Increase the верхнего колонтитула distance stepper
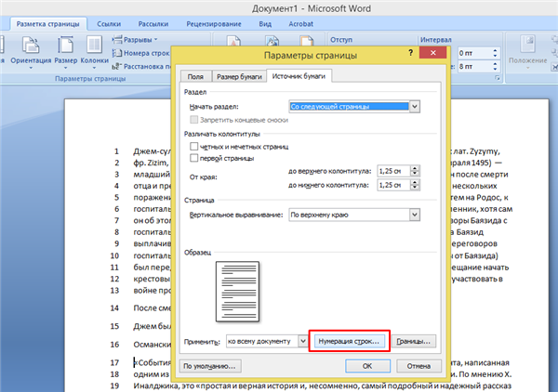 pyautogui.click(x=415, y=168)
